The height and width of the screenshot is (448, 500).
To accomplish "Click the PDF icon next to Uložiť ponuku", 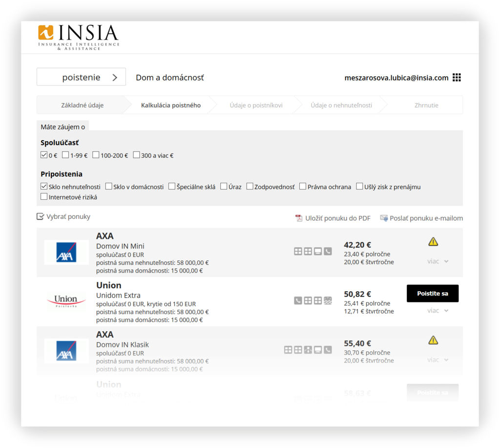I will coord(299,218).
